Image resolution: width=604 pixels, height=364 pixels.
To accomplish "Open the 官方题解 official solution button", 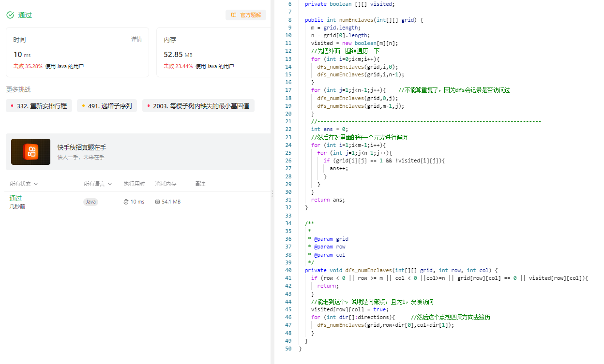I will (x=246, y=15).
